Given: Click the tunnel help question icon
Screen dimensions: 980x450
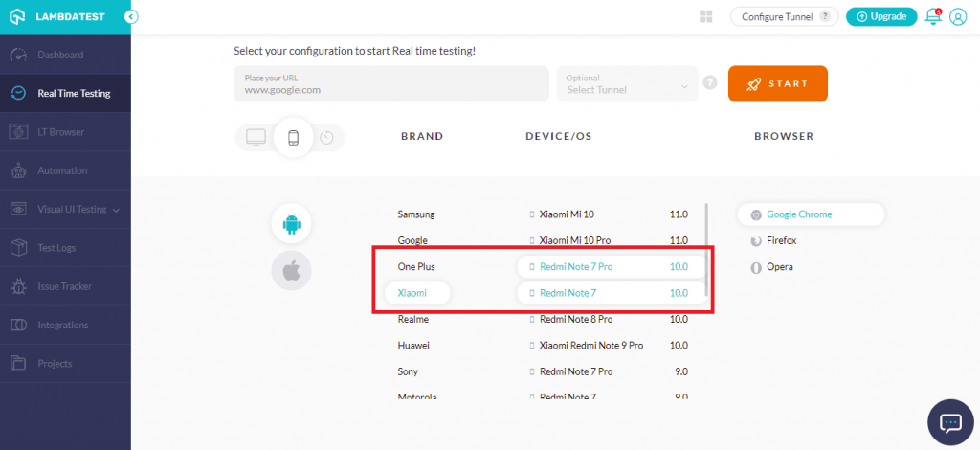Looking at the screenshot, I should pos(710,83).
